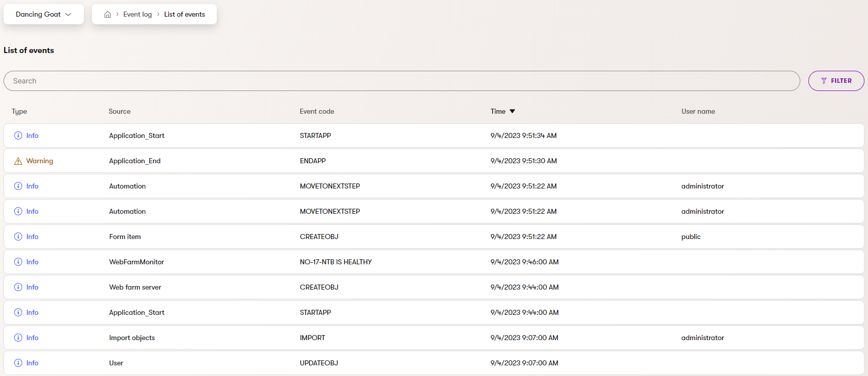868x376 pixels.
Task: Click info icon on the WebFarmMonitor row
Action: point(18,262)
